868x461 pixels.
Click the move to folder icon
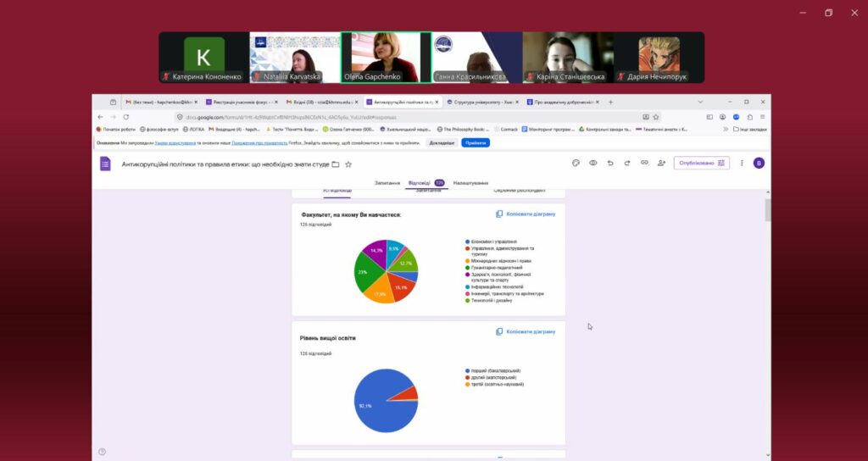click(x=336, y=164)
